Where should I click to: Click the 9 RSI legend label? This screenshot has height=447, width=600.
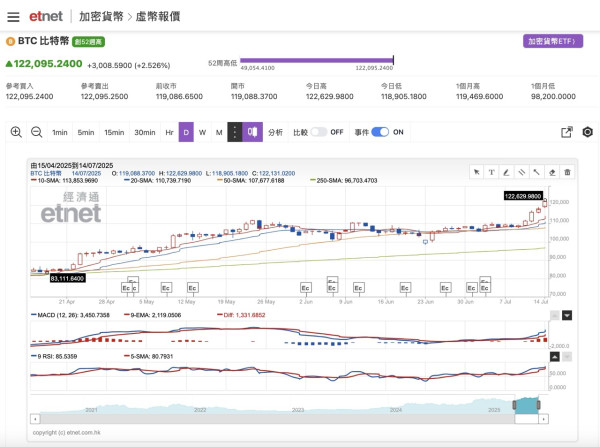[54, 356]
